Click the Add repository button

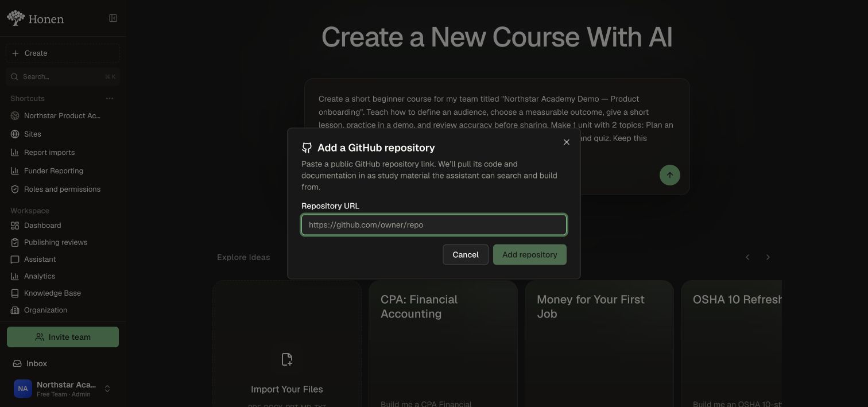pos(530,254)
